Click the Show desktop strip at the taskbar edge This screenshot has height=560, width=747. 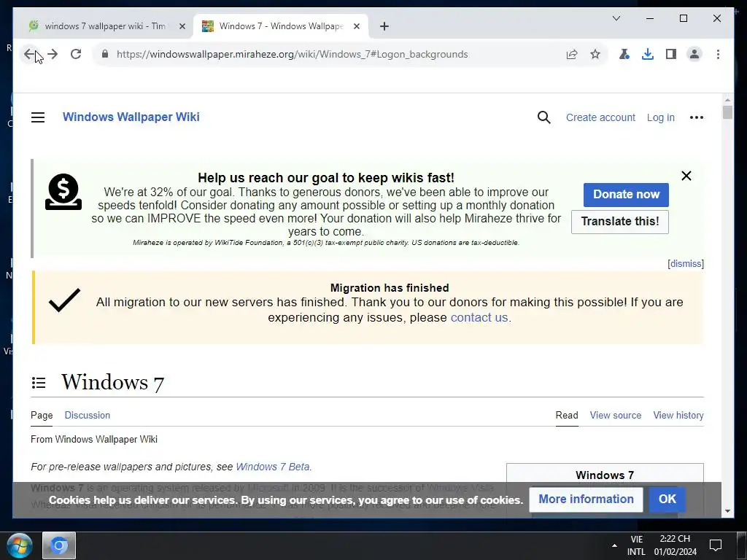pos(742,545)
